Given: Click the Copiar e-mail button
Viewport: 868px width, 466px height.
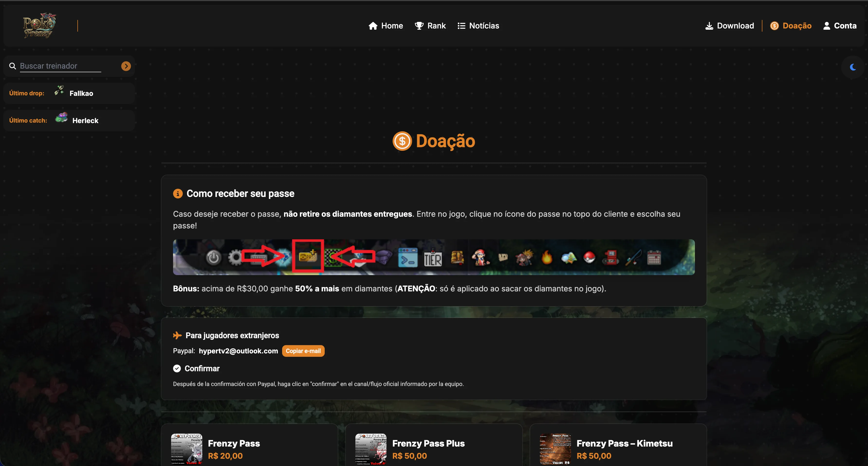Looking at the screenshot, I should click(303, 351).
